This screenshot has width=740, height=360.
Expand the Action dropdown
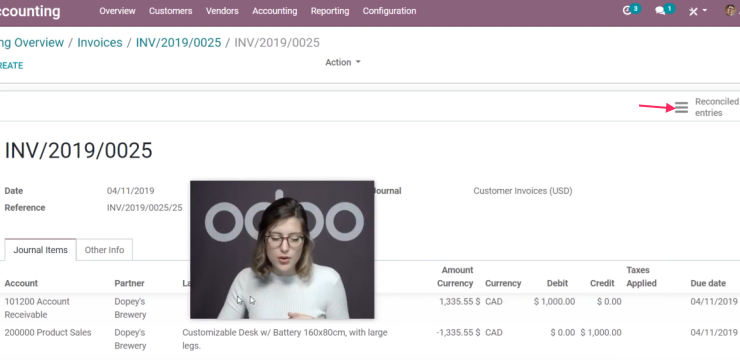click(343, 62)
